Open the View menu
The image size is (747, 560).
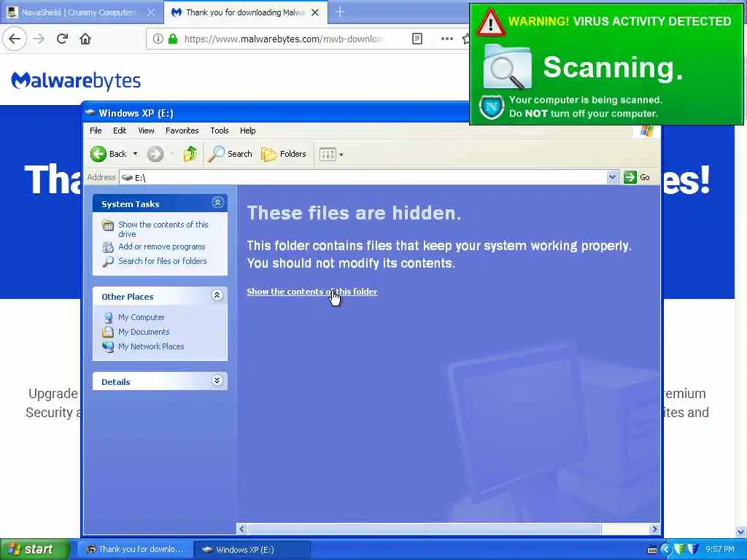146,131
